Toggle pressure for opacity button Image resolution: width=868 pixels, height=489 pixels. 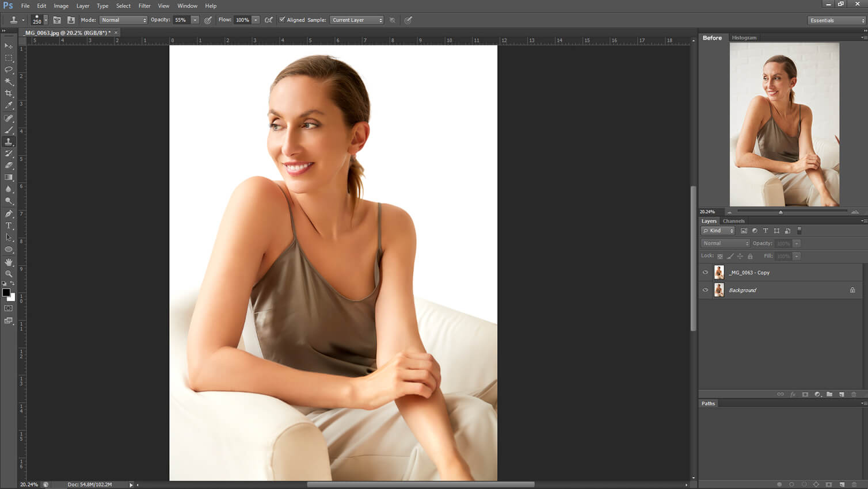click(x=208, y=20)
